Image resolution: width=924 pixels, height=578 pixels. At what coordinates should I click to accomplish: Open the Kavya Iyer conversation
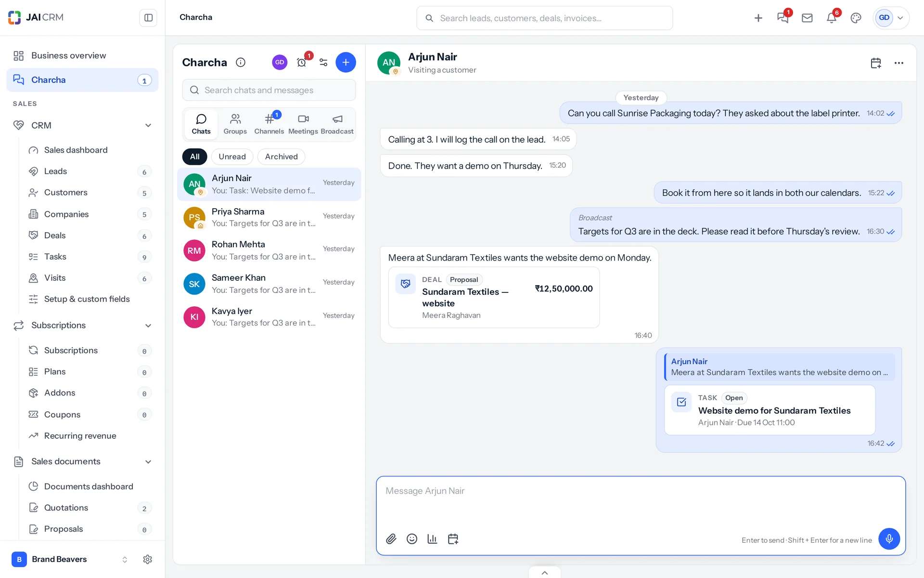click(x=269, y=317)
